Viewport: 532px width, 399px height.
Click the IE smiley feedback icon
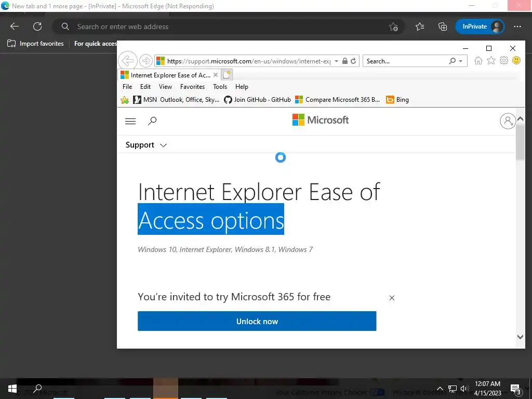(516, 61)
